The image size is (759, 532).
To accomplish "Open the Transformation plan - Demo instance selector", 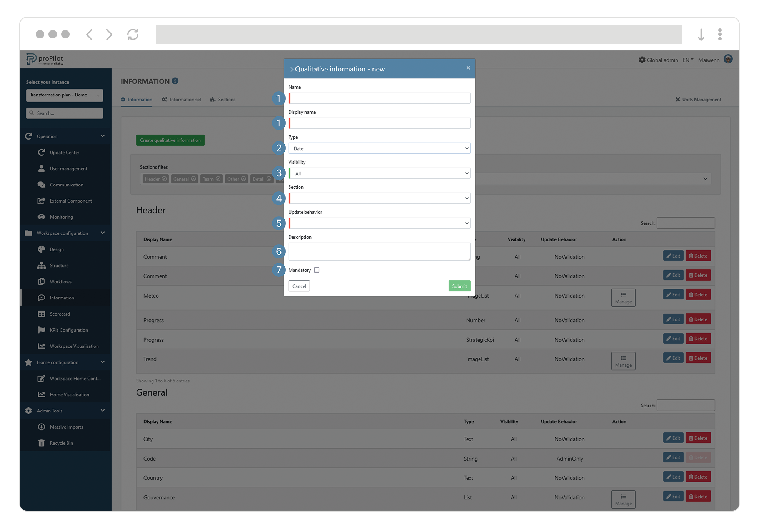I will point(64,95).
